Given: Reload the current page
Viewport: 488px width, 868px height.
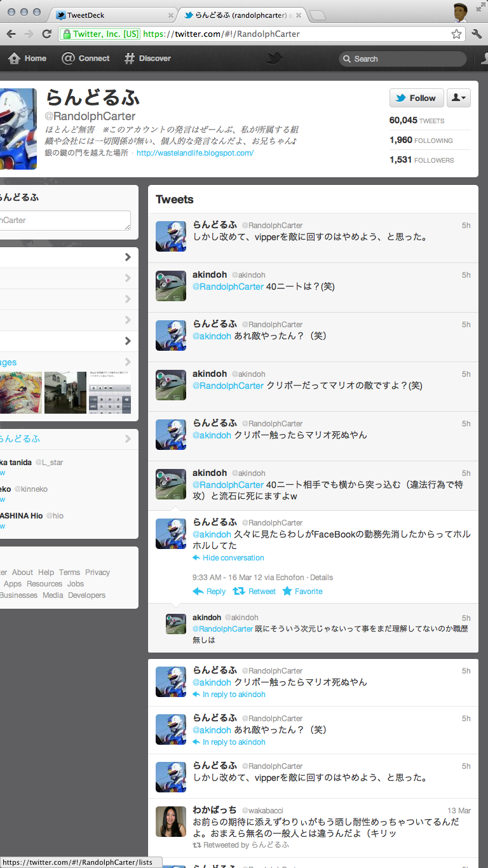Looking at the screenshot, I should (x=46, y=34).
